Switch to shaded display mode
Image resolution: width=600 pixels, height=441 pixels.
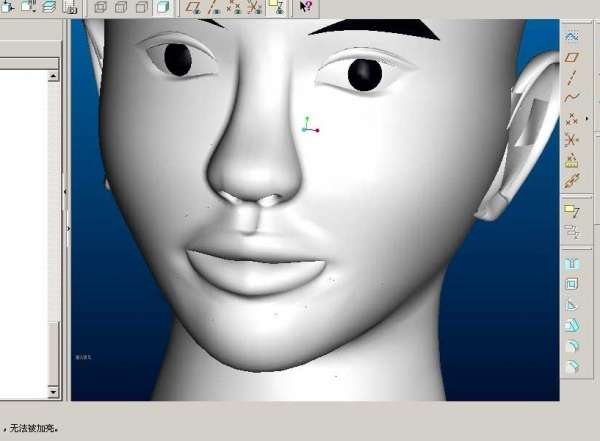point(163,7)
